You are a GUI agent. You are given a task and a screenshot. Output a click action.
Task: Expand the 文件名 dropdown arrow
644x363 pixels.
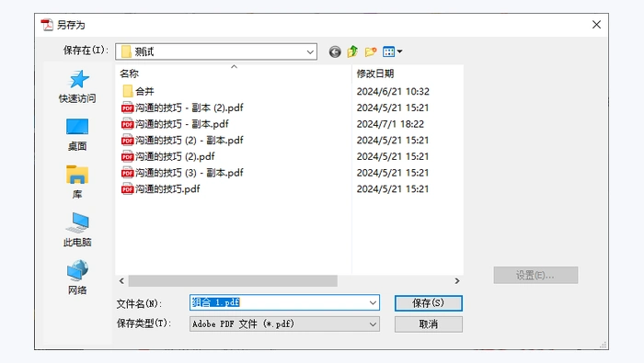click(x=373, y=303)
